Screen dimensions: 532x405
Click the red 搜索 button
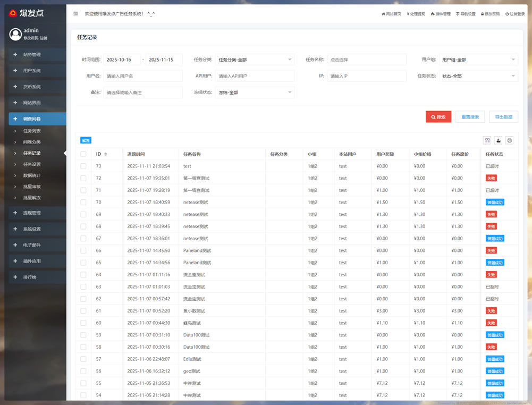[438, 117]
